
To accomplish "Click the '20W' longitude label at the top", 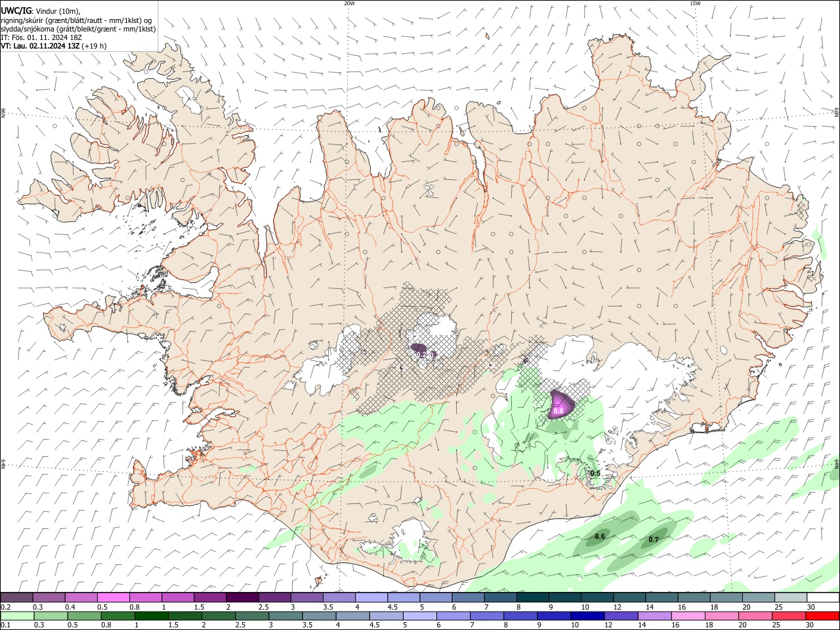I will tap(349, 3).
